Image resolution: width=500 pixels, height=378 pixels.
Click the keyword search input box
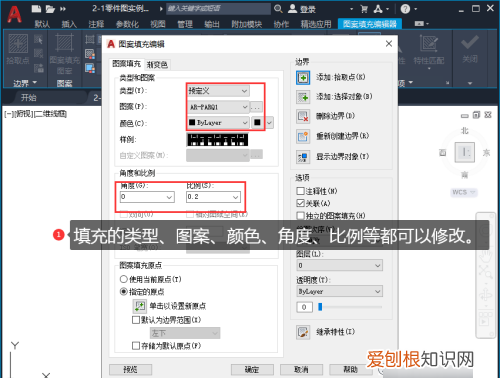point(219,9)
